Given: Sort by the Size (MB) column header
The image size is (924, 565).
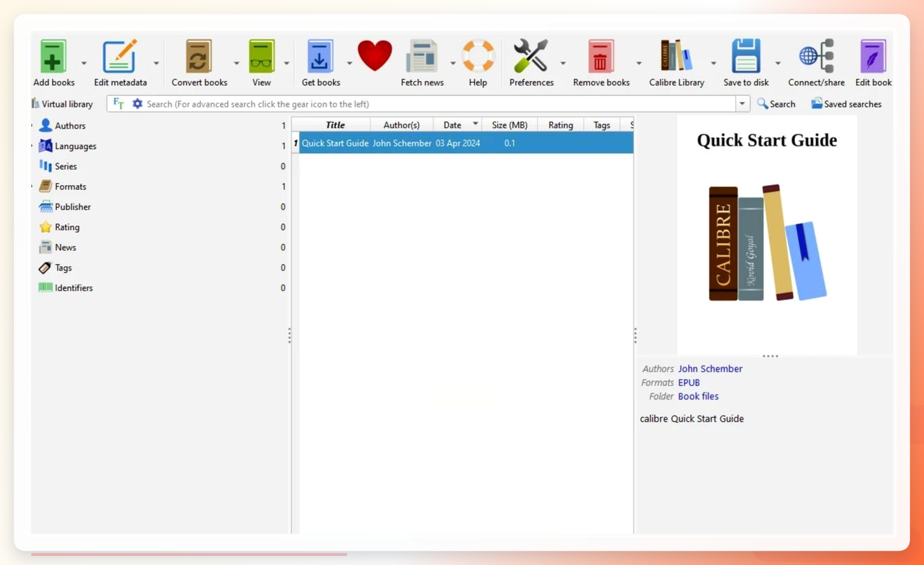Looking at the screenshot, I should pyautogui.click(x=509, y=125).
